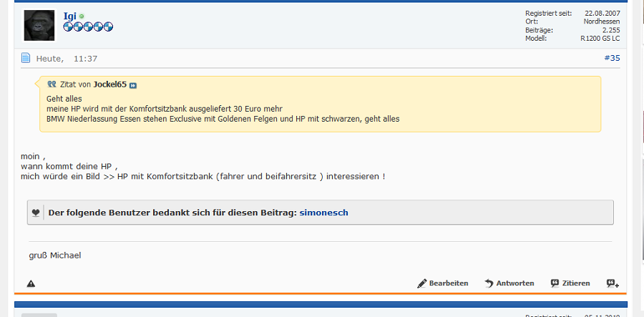The height and width of the screenshot is (317, 644).
Task: Open the Igi username profile link
Action: 69,16
